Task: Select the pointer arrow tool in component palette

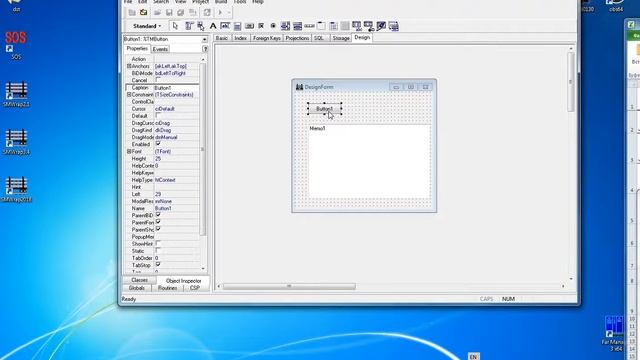Action: 176,26
